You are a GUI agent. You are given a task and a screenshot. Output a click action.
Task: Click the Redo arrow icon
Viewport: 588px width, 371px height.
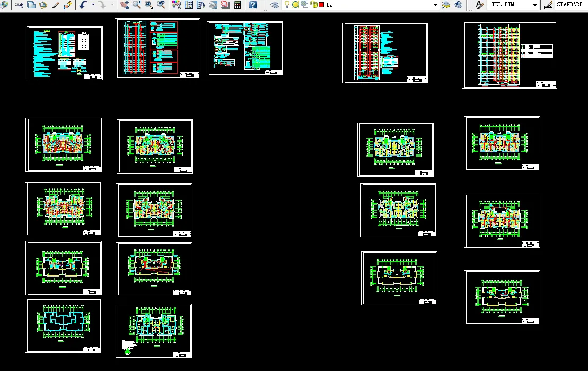click(x=102, y=5)
